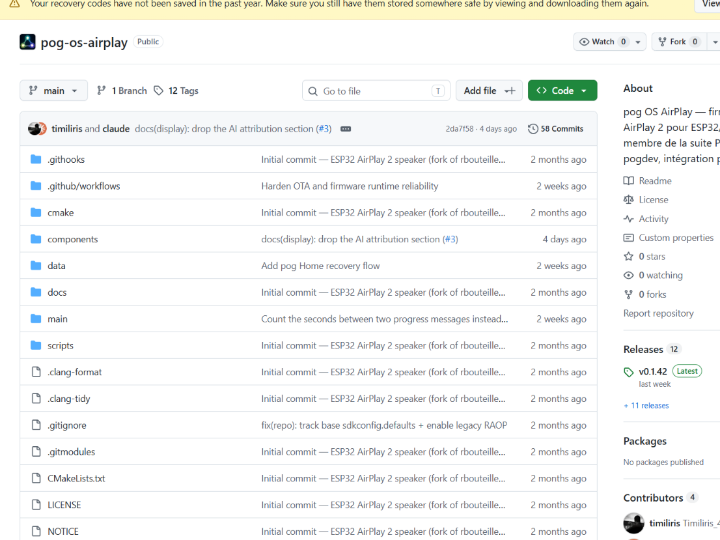Open the fix(repo) track base sdkconfig commit

[x=384, y=425]
